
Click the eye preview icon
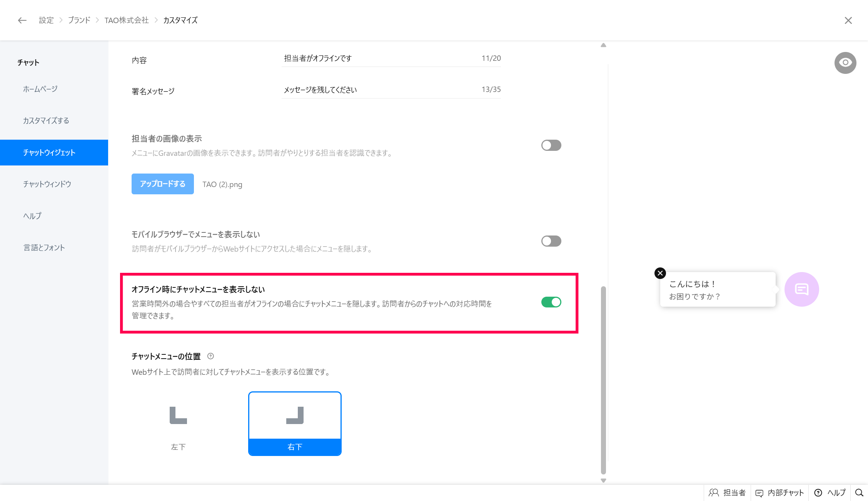coord(845,63)
